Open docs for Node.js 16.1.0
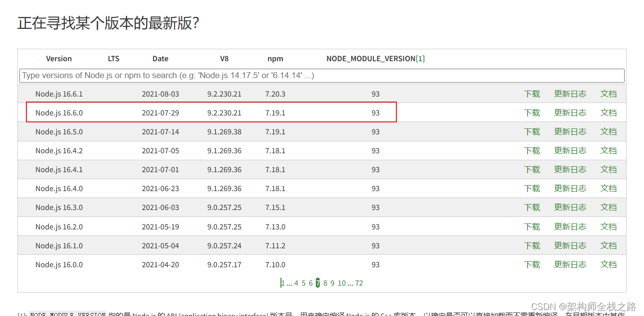 [x=608, y=246]
